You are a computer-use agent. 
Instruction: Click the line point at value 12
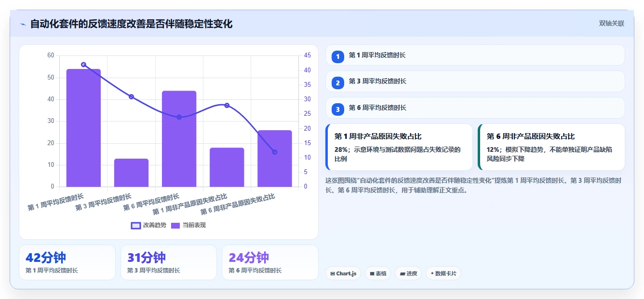click(275, 152)
